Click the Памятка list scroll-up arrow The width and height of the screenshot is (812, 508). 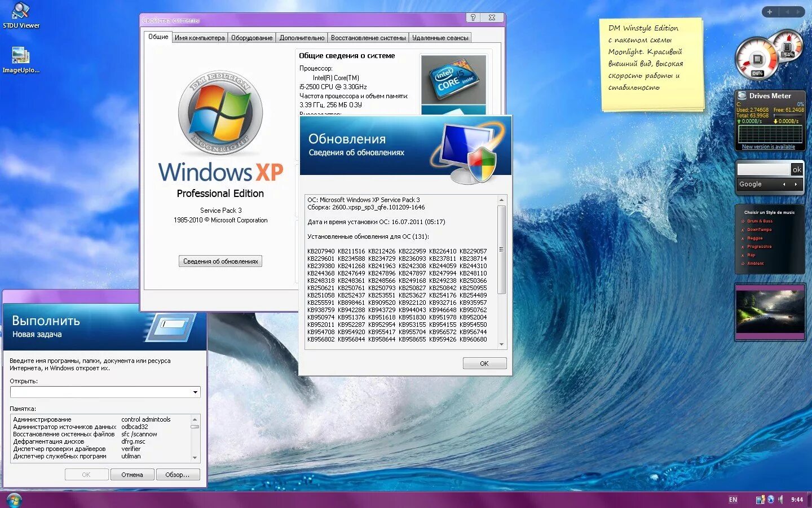coord(195,419)
